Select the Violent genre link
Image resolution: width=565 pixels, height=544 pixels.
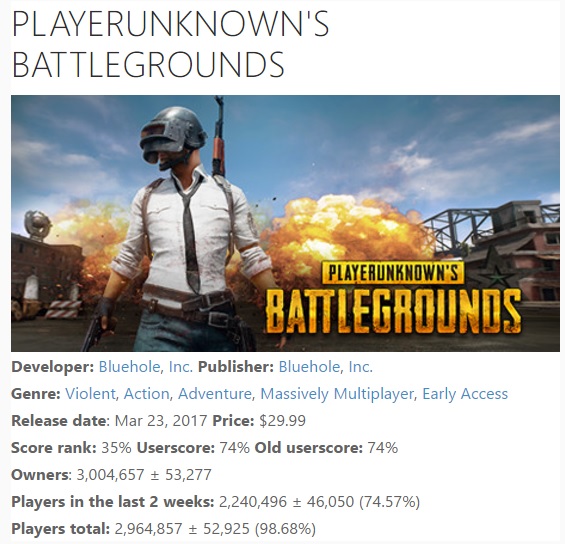click(90, 393)
